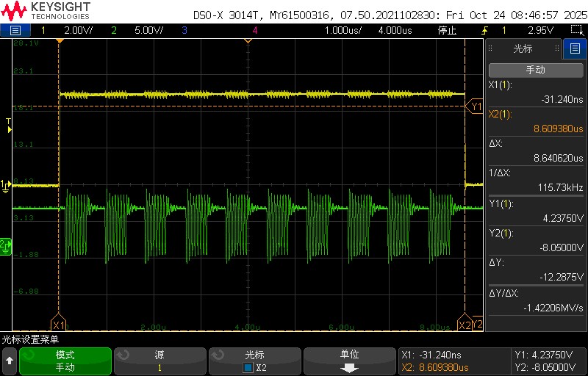Select the X2 cursor marker on the waveform
This screenshot has height=376, width=588.
point(464,325)
